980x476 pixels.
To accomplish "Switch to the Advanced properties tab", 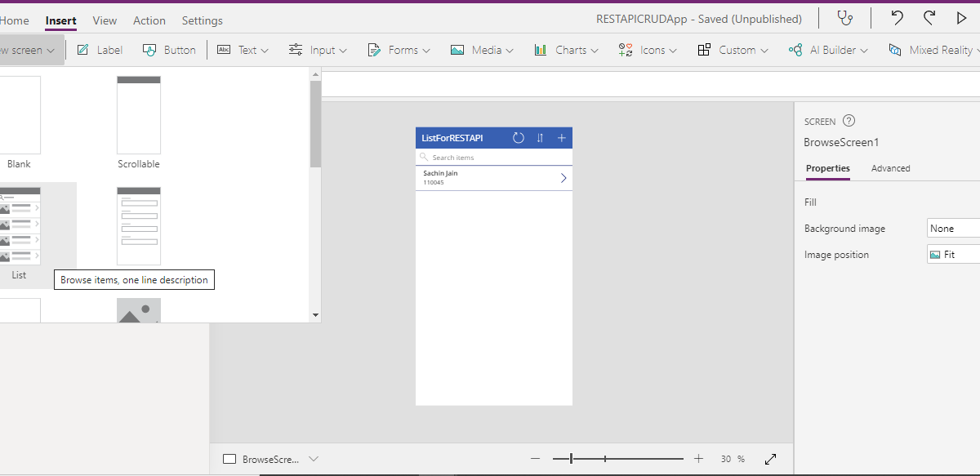I will coord(890,168).
